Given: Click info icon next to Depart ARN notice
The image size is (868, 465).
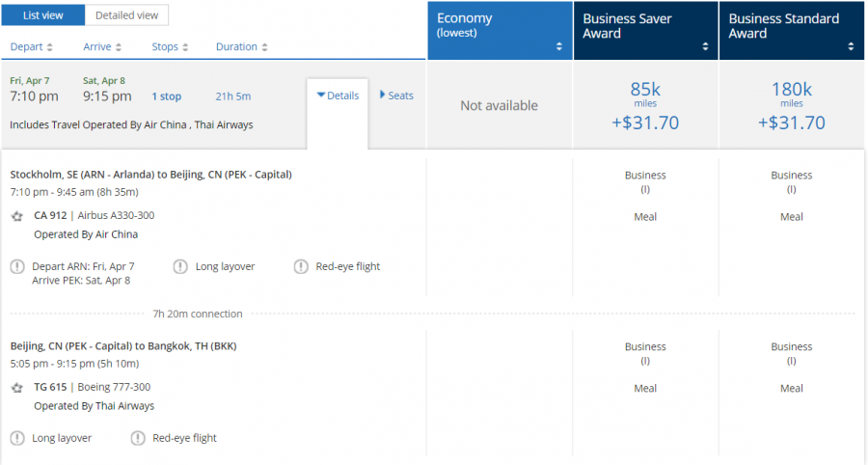Looking at the screenshot, I should (x=17, y=266).
